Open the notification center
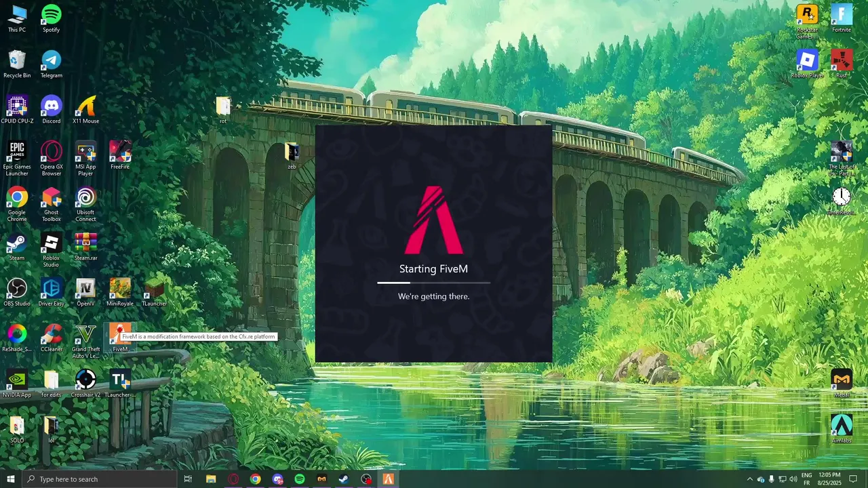 pos(853,479)
